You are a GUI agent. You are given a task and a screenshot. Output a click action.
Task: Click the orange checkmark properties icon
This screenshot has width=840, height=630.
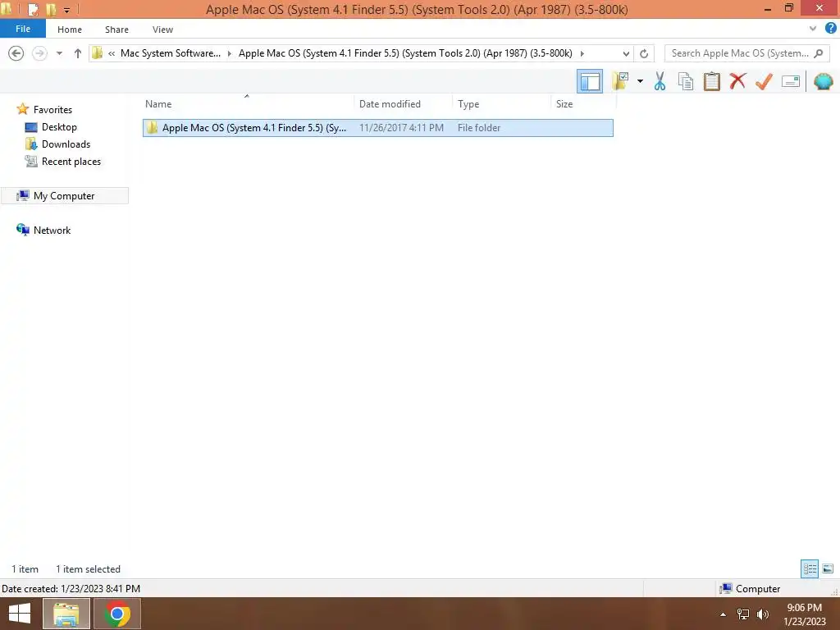point(764,81)
